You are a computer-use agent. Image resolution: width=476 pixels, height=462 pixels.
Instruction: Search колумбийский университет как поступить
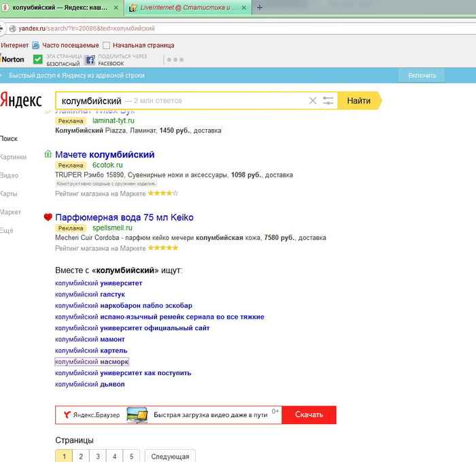click(x=123, y=373)
